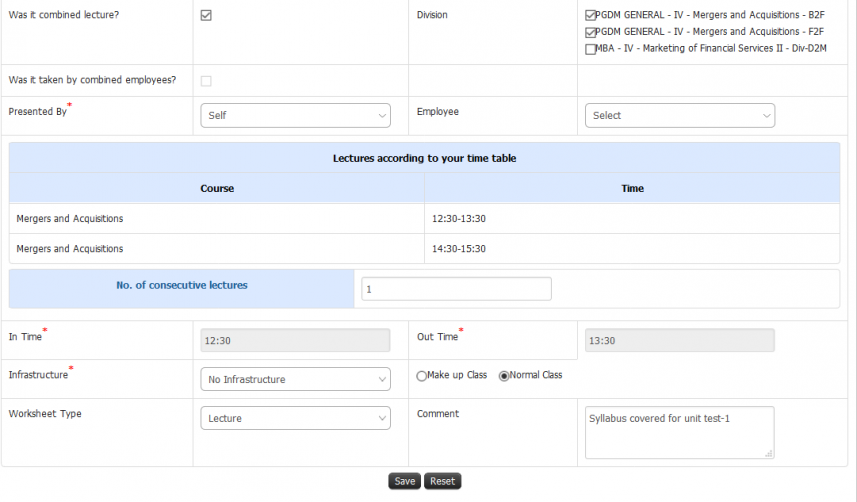Toggle PGDM GENERAL Mergers and Acquisitions B2F division
857x502 pixels.
[590, 15]
